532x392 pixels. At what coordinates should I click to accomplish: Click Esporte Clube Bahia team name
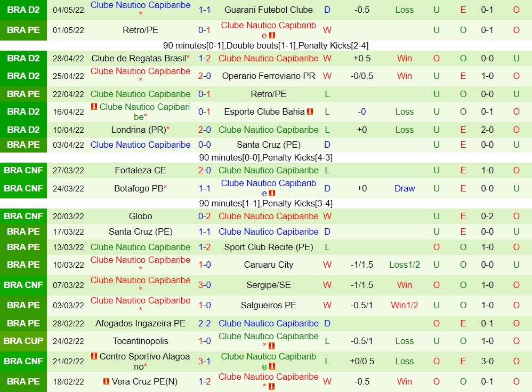click(x=264, y=111)
